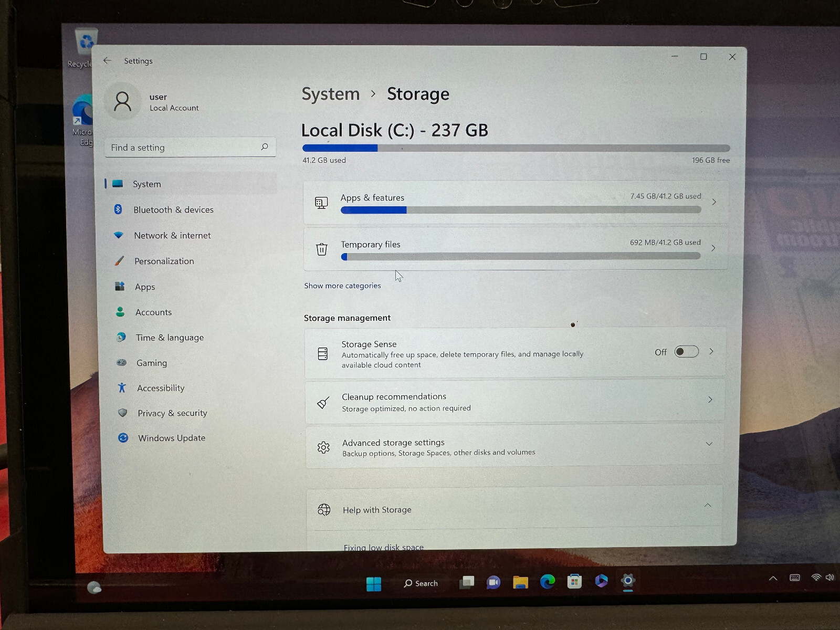Click the Advanced storage settings gear icon

pos(323,447)
